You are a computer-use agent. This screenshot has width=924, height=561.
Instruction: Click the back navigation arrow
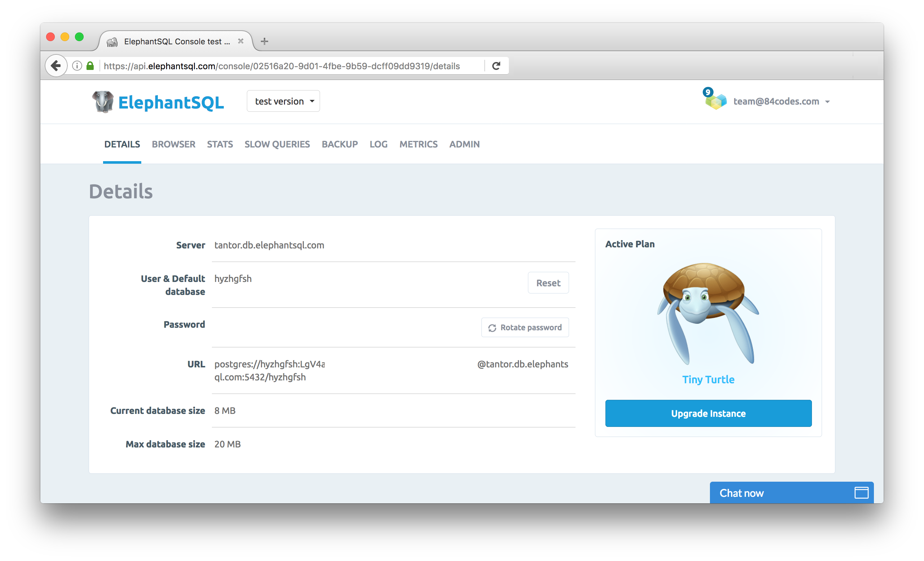click(56, 66)
